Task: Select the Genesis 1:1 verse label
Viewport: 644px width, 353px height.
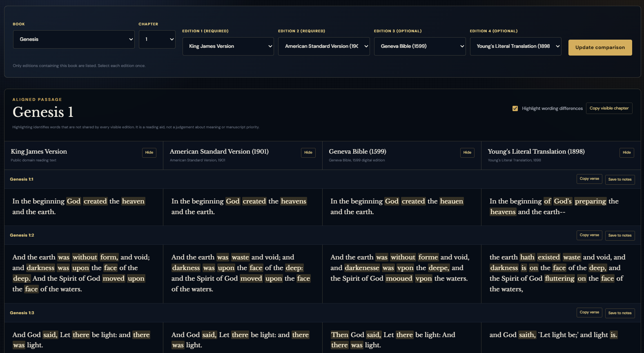Action: 22,179
